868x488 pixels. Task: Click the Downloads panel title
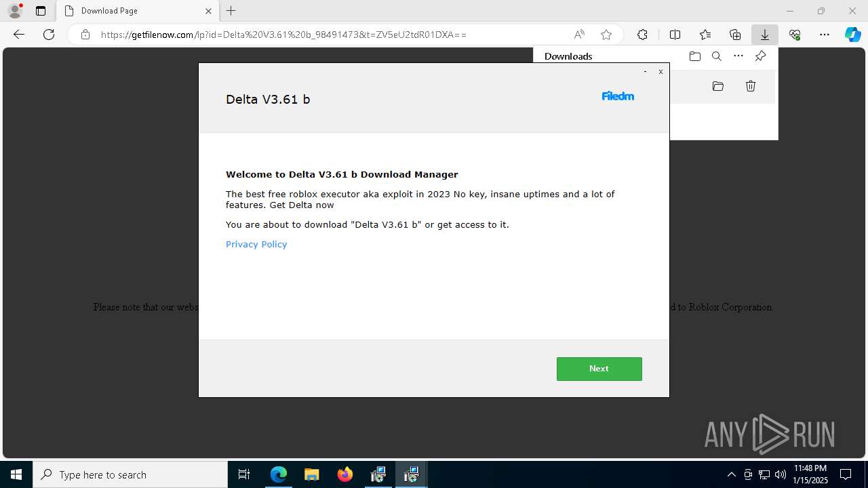568,56
